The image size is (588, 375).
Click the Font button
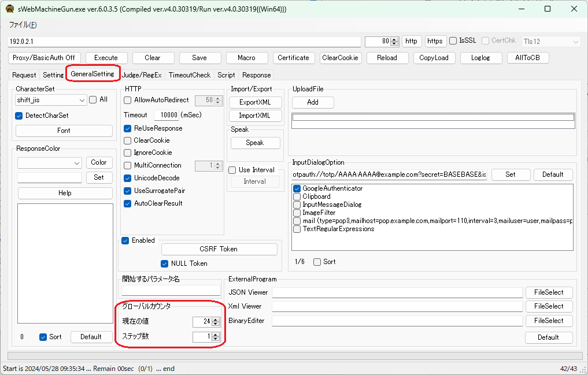64,131
